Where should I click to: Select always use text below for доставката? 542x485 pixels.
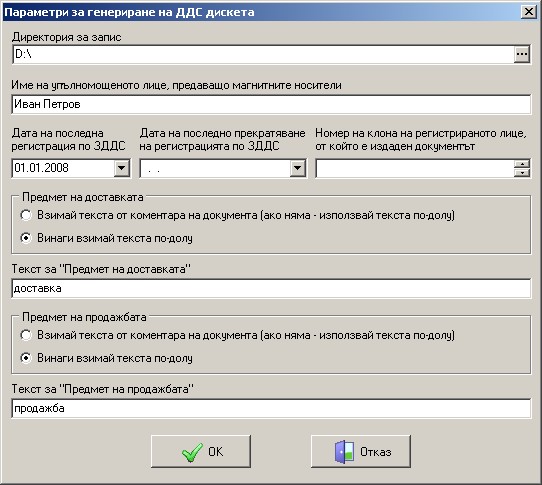pos(26,238)
